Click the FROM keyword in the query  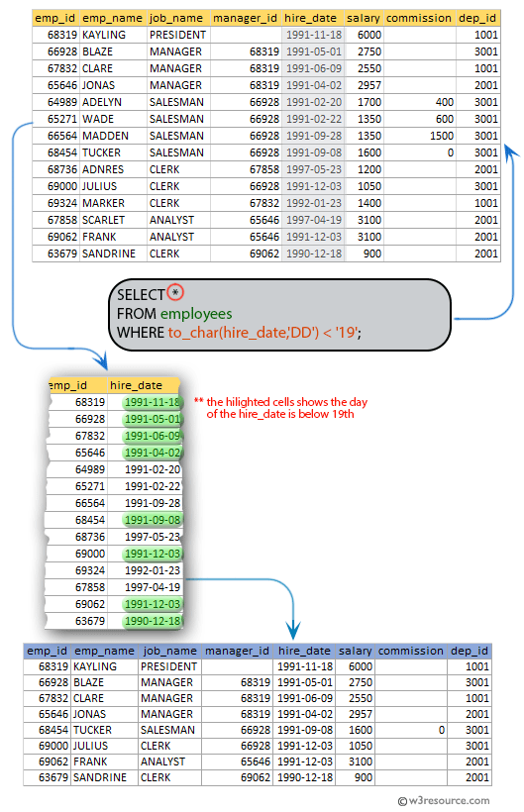[136, 314]
